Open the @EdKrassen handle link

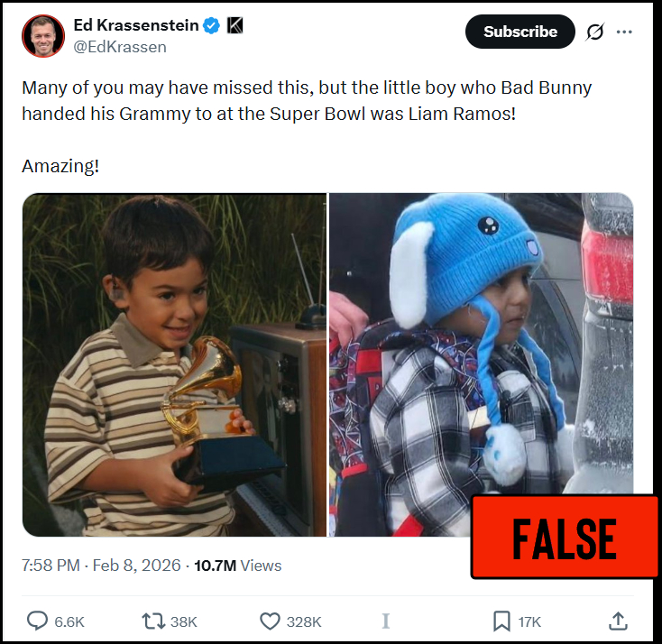point(120,47)
